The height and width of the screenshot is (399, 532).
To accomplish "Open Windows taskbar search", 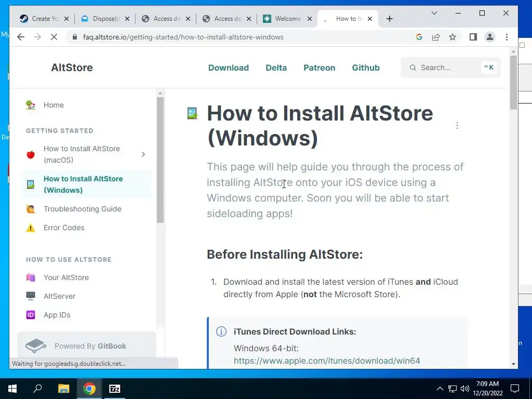I will tap(37, 389).
